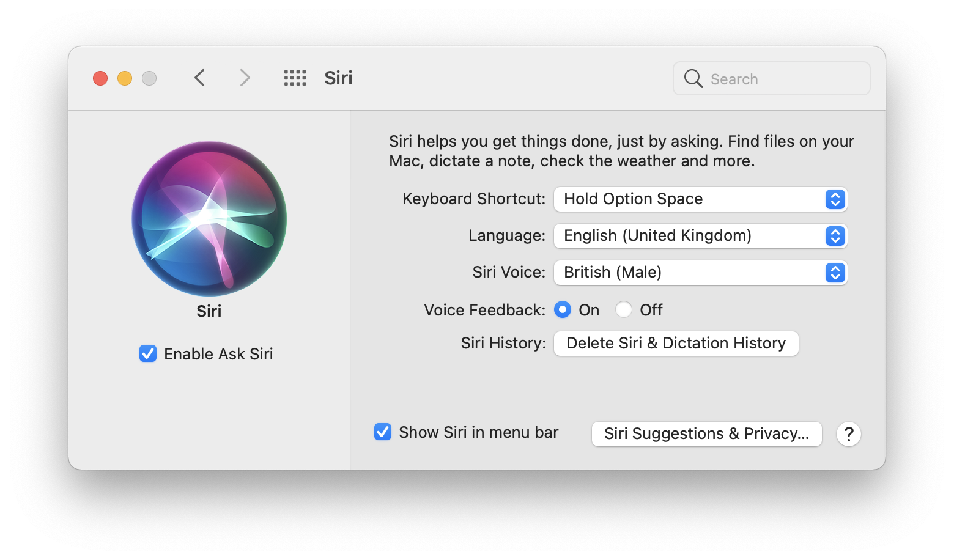This screenshot has width=954, height=560.
Task: Select the Siri title in the toolbar
Action: (338, 78)
